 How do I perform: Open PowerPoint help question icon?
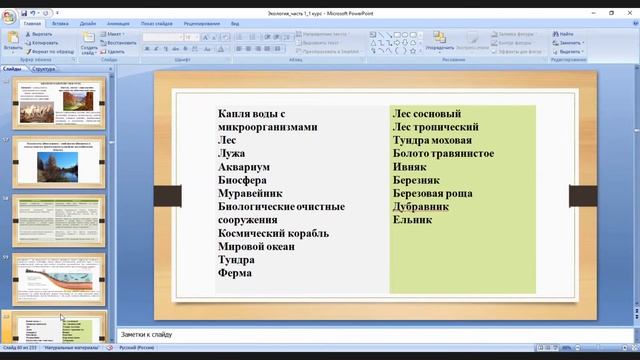tap(635, 24)
